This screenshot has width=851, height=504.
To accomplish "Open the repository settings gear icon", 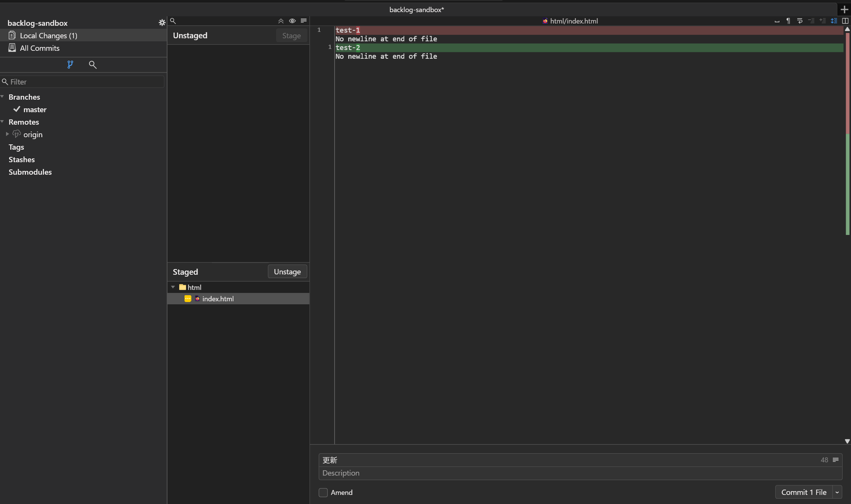I will pos(162,22).
